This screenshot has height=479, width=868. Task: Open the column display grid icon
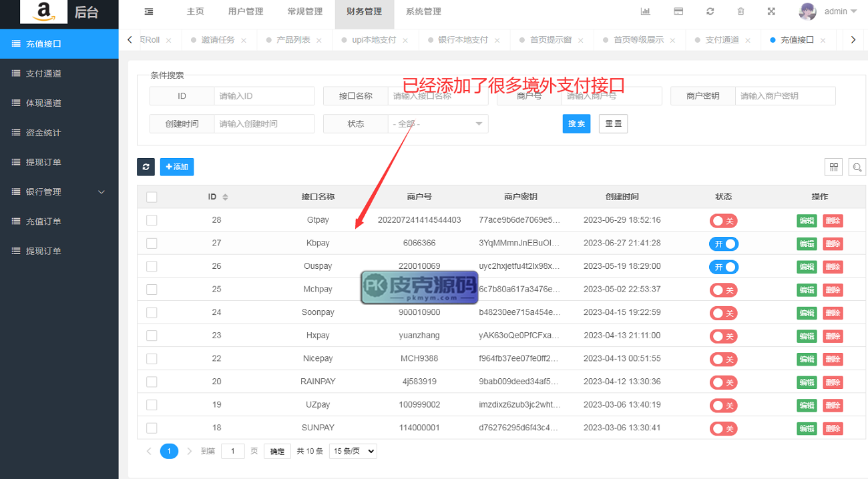834,167
